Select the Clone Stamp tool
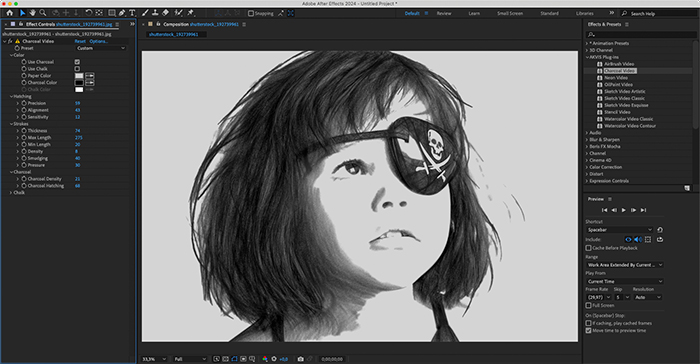The height and width of the screenshot is (364, 700). 155,13
